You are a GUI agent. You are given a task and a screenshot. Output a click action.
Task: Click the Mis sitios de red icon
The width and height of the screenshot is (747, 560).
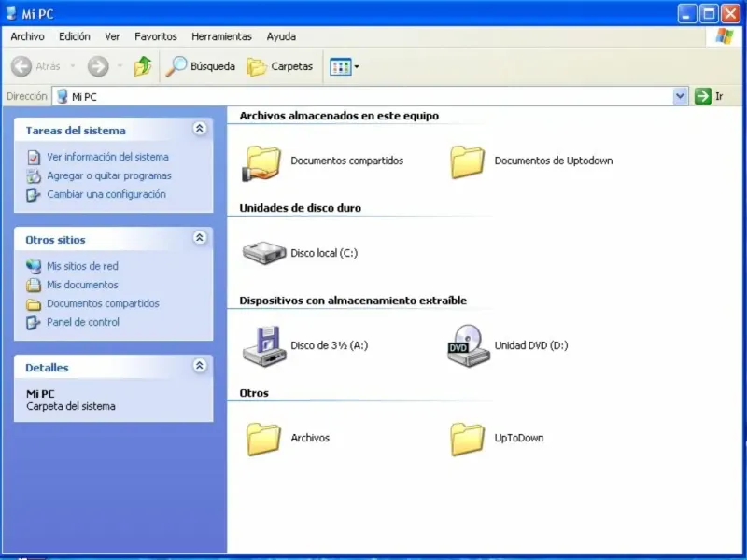(x=34, y=267)
